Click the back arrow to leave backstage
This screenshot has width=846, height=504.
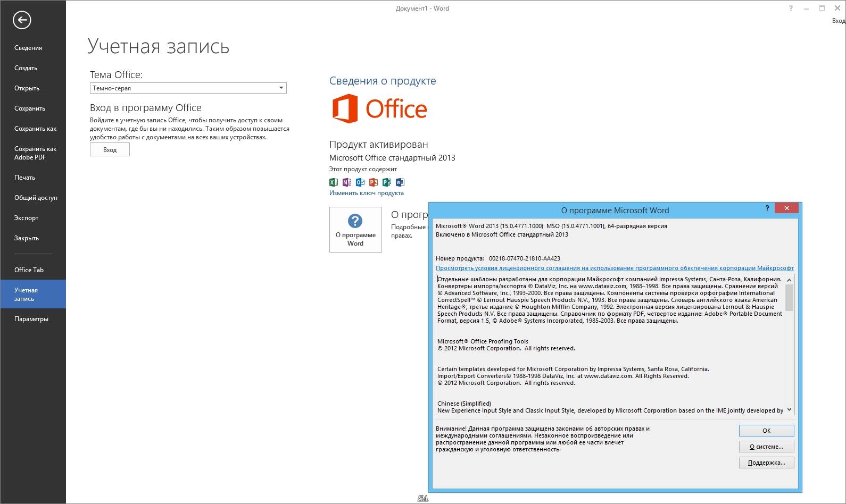22,20
